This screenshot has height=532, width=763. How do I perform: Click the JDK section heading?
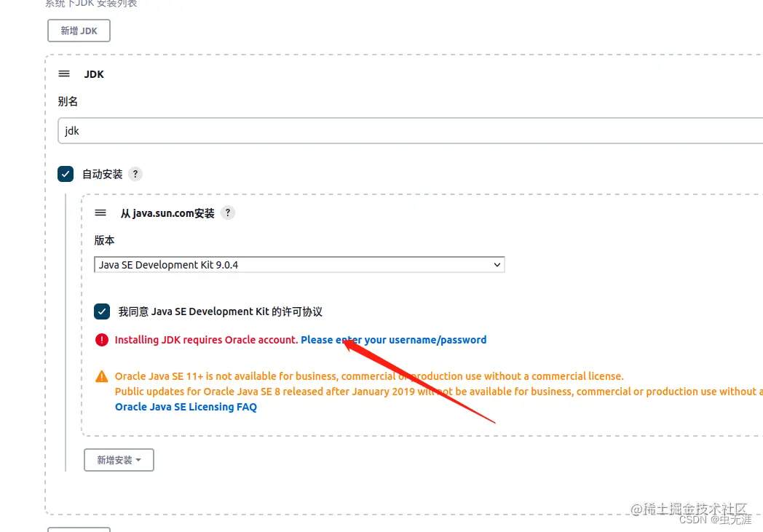point(94,74)
